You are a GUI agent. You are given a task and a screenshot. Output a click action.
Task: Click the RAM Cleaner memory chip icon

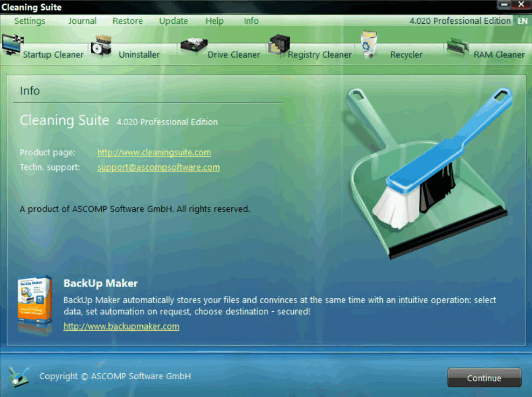tap(458, 47)
